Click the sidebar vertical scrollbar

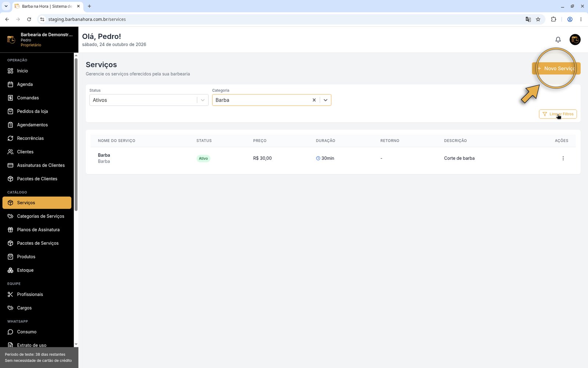76,134
